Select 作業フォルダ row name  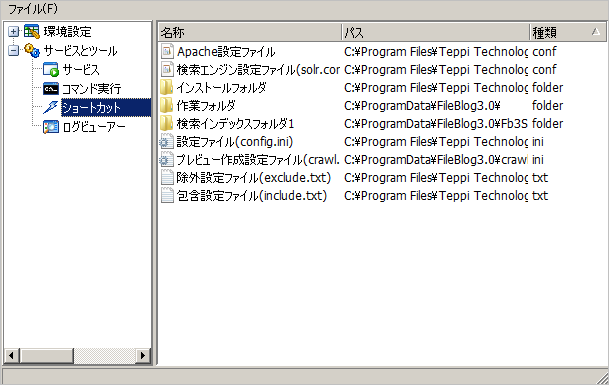[206, 105]
